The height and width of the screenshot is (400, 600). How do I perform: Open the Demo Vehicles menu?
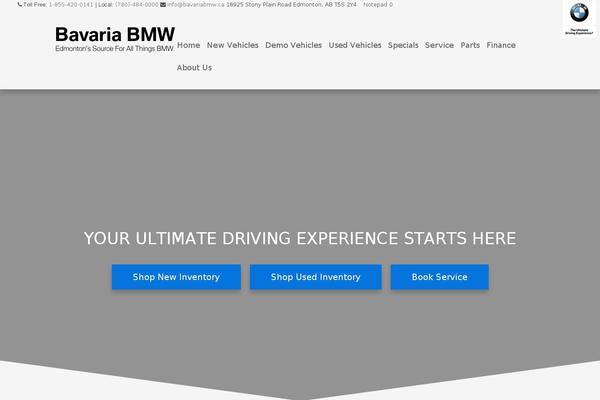click(x=293, y=45)
